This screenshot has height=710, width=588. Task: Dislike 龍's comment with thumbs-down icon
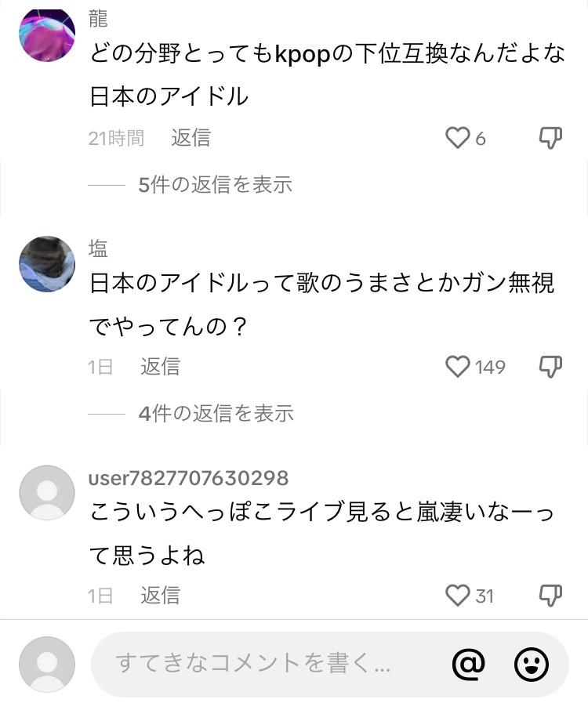[x=551, y=139]
